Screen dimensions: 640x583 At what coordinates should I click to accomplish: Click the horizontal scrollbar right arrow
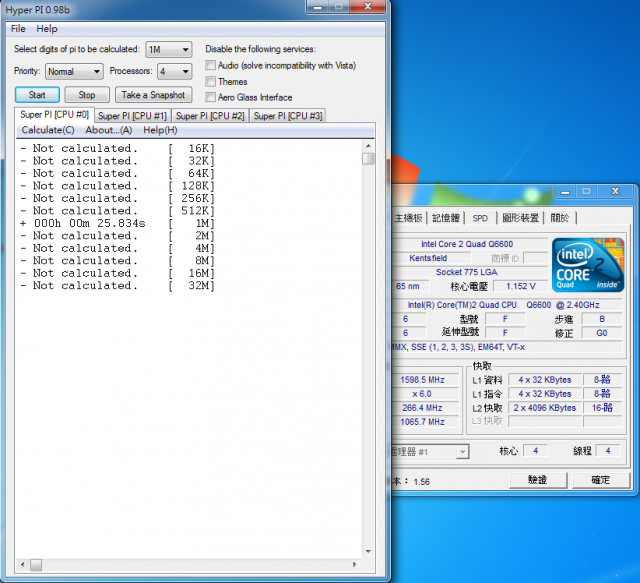point(354,565)
